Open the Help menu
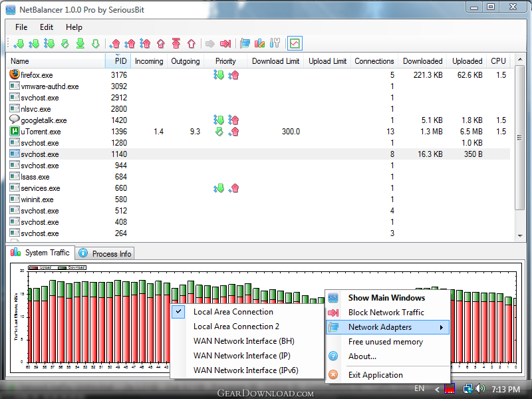Image resolution: width=532 pixels, height=399 pixels. 74,27
